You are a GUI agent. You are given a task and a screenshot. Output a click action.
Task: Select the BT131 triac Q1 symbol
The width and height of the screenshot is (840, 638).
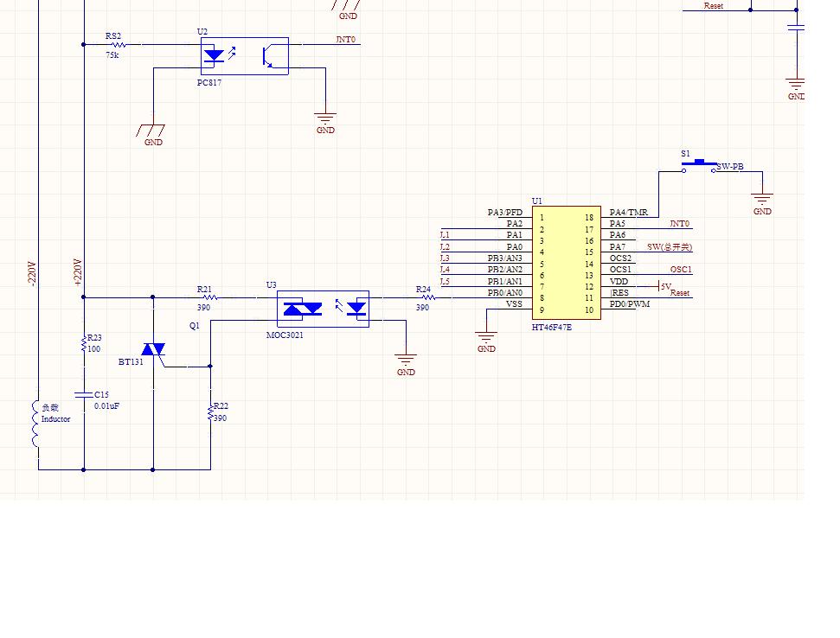tap(153, 349)
